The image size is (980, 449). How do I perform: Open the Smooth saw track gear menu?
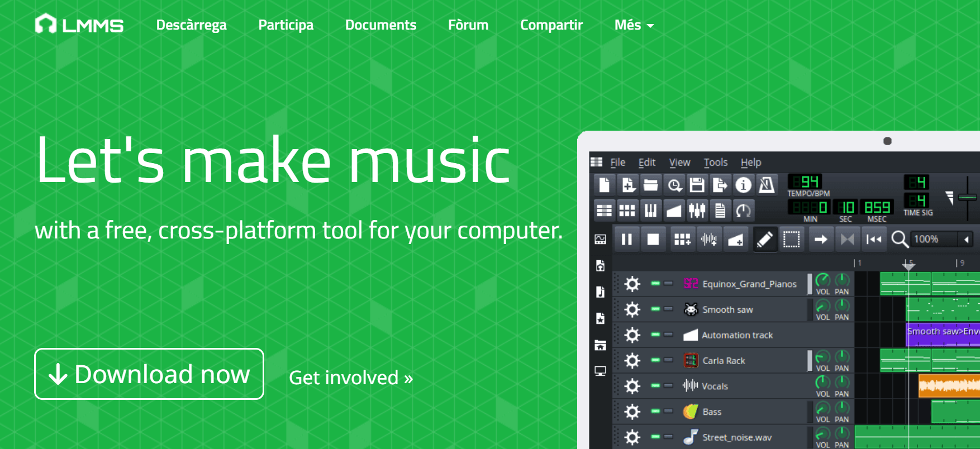[x=632, y=309]
